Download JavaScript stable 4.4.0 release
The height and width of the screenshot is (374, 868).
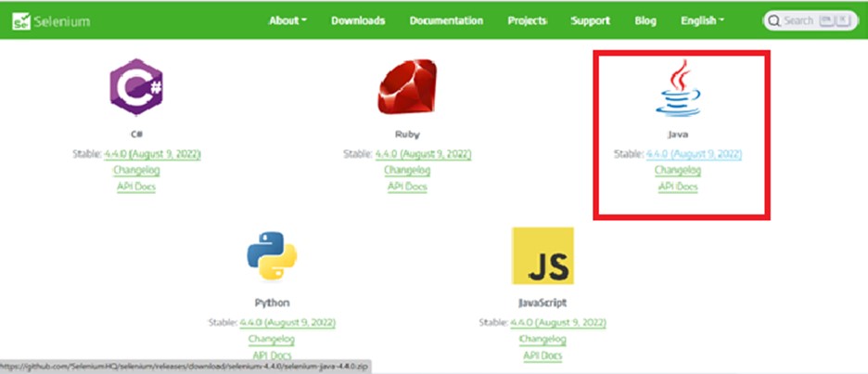pyautogui.click(x=558, y=322)
